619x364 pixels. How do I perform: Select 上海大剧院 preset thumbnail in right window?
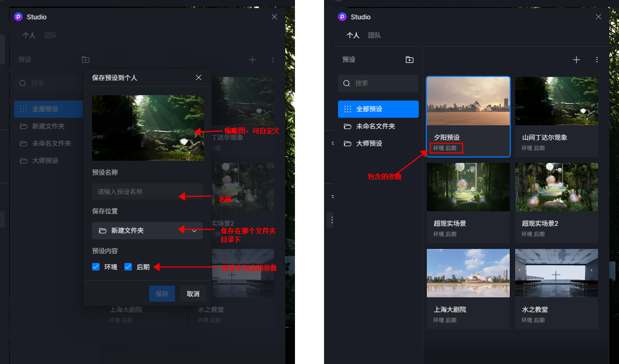(468, 273)
